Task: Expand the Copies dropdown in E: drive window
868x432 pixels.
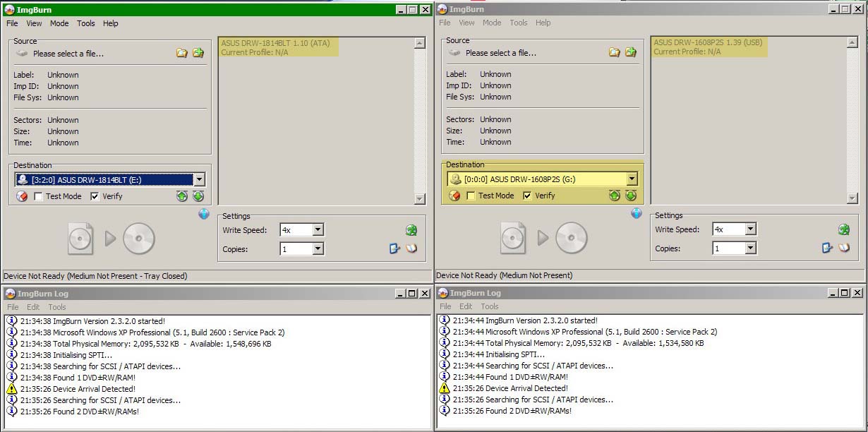Action: tap(318, 248)
